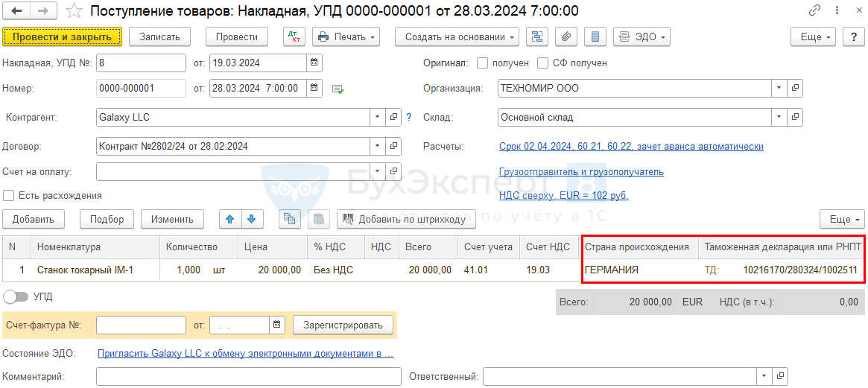Screen dimensions: 868x388
Task: Expand the Контрагент dropdown list
Action: (378, 118)
